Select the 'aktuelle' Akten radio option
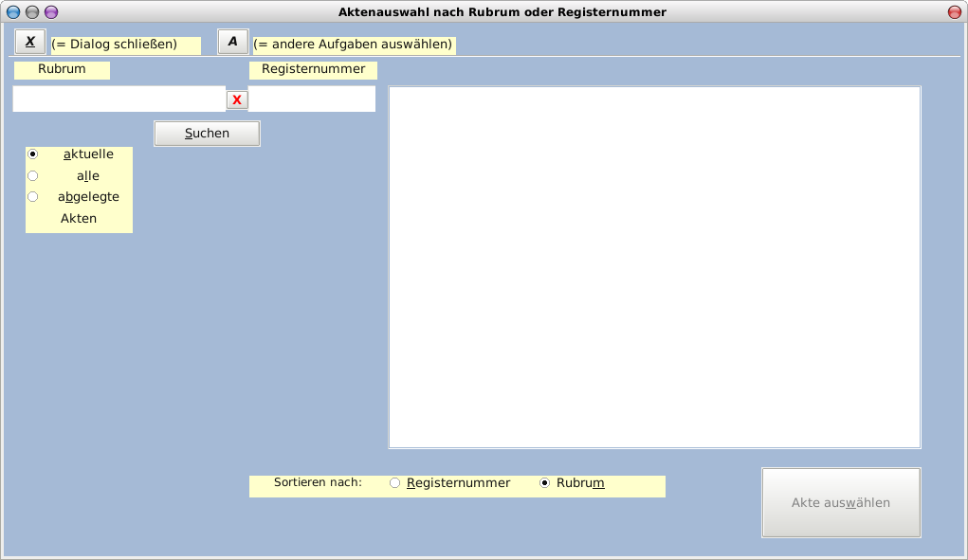The image size is (968, 560). tap(33, 154)
